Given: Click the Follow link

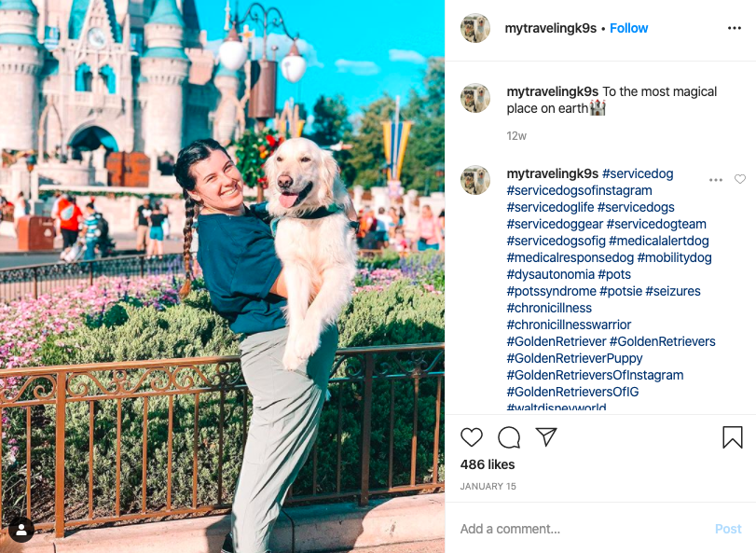Looking at the screenshot, I should (x=628, y=28).
